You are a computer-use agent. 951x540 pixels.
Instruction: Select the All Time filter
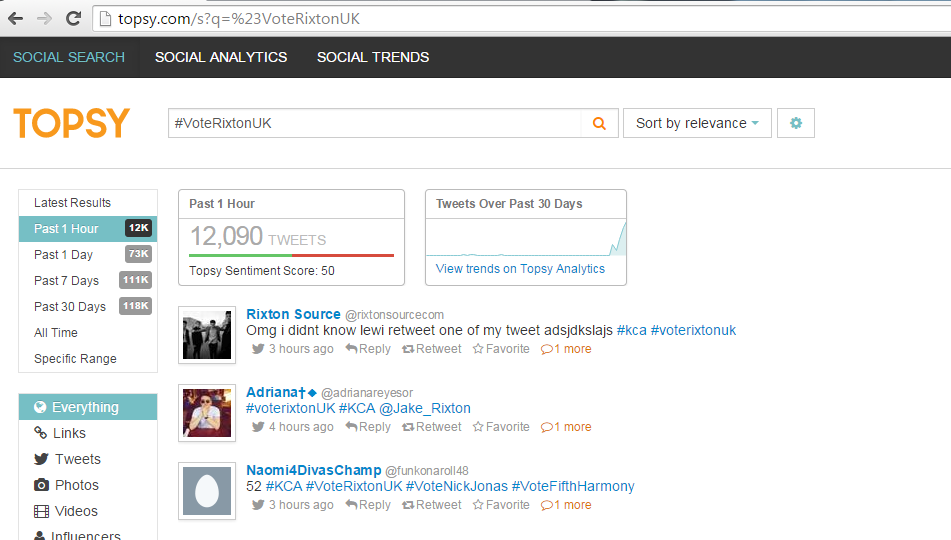(88, 333)
